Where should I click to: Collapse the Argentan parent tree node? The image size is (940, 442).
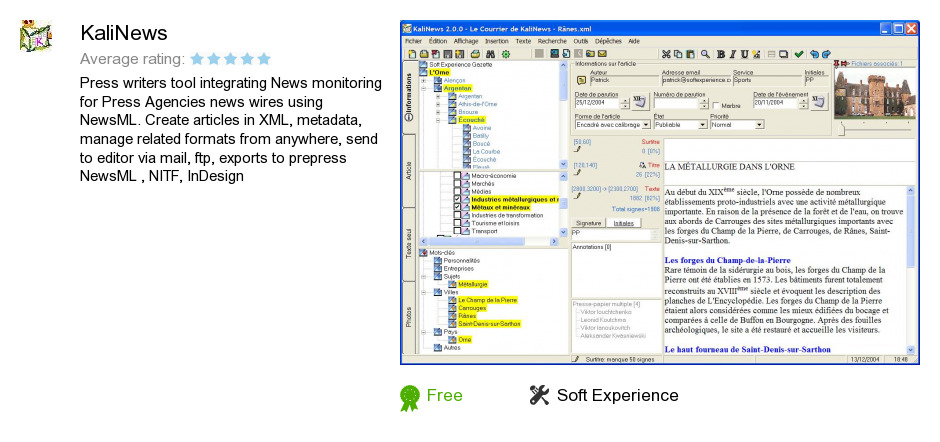pyautogui.click(x=424, y=89)
